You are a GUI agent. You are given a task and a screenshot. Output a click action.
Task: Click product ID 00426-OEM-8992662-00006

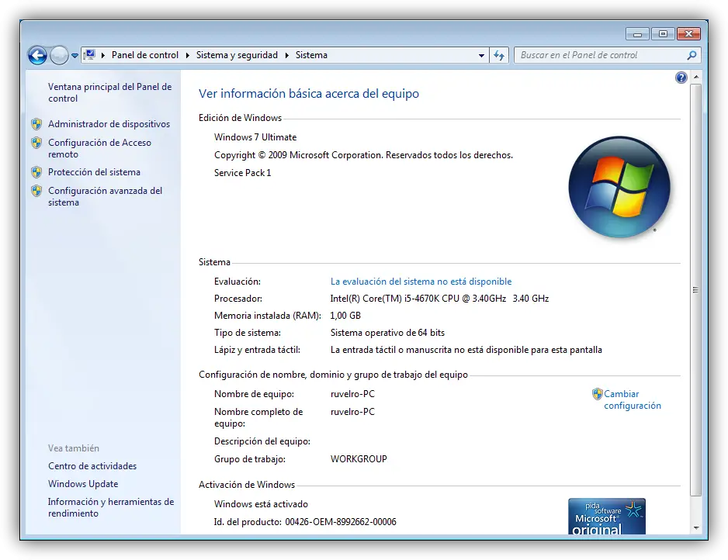pyautogui.click(x=341, y=522)
